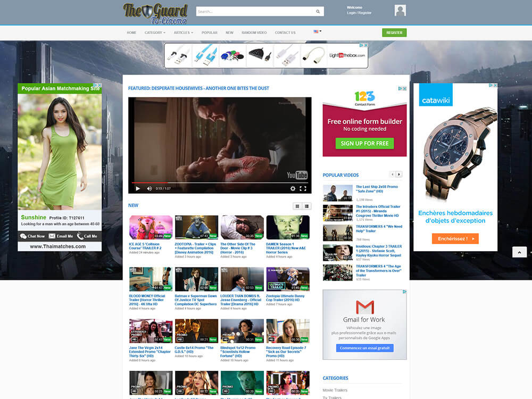Click the featured video progress bar
Viewport: 532px width, 399px height.
tap(220, 182)
